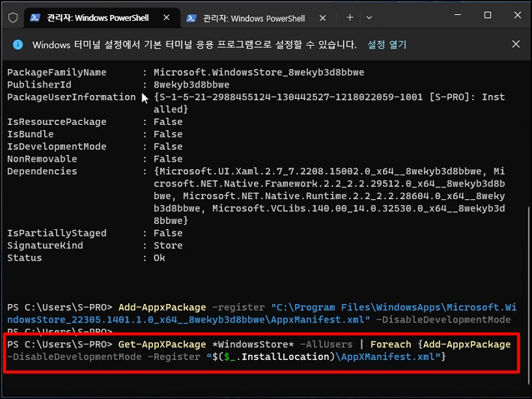Click the Status value 'Ok'

click(159, 258)
